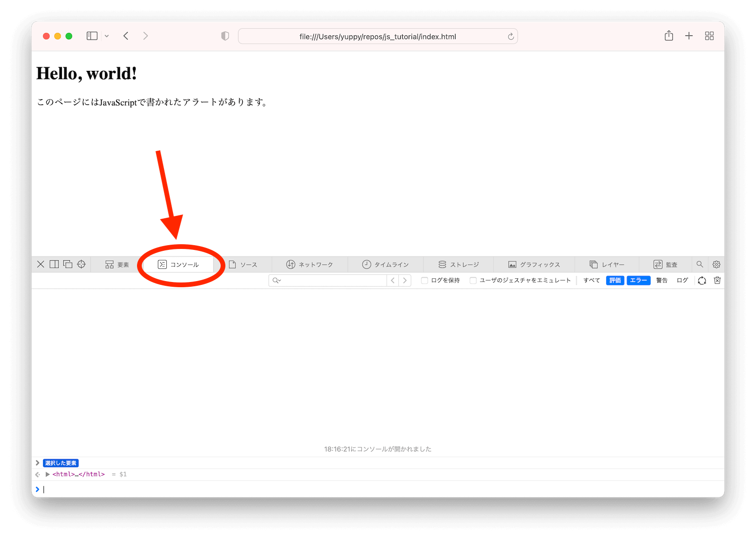Detach inspector into separate window
The width and height of the screenshot is (756, 539).
68,264
